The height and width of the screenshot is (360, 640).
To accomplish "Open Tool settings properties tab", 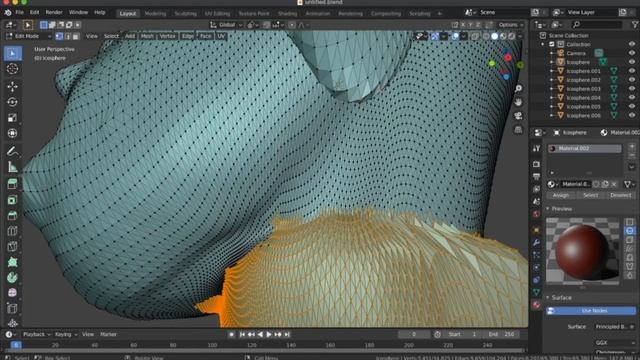I will pos(536,149).
